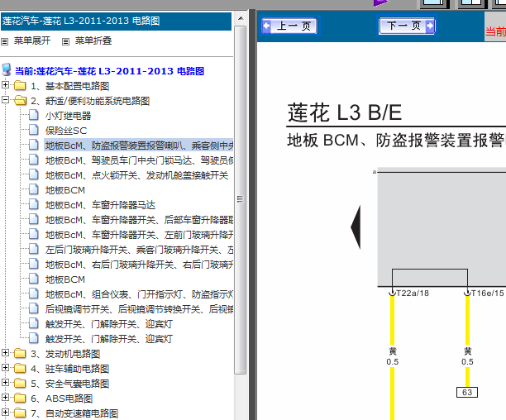Click the wire reference box 63
Viewport: 506px width, 420px height.
[467, 392]
